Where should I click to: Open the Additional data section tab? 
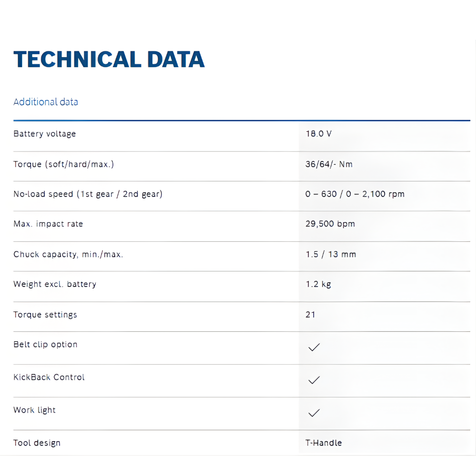click(x=46, y=102)
